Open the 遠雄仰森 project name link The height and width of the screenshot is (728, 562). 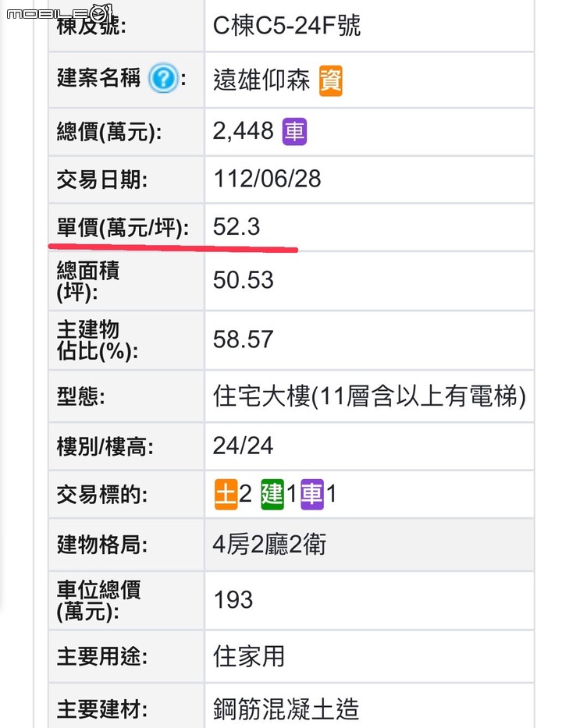point(261,80)
